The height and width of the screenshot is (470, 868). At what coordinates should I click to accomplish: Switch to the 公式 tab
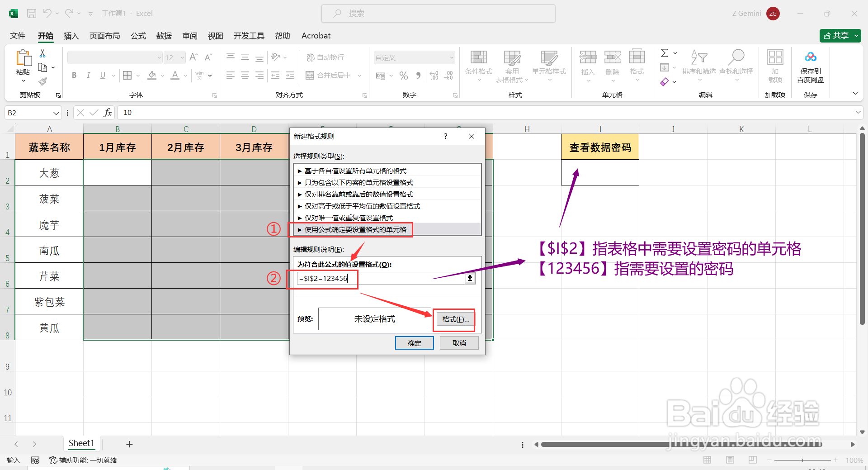pos(138,36)
